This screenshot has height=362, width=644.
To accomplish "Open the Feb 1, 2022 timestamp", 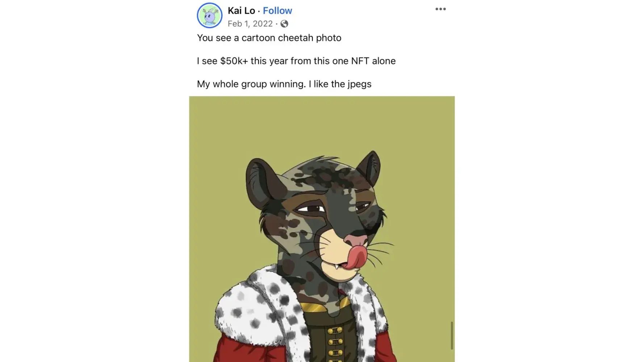I will (x=250, y=24).
